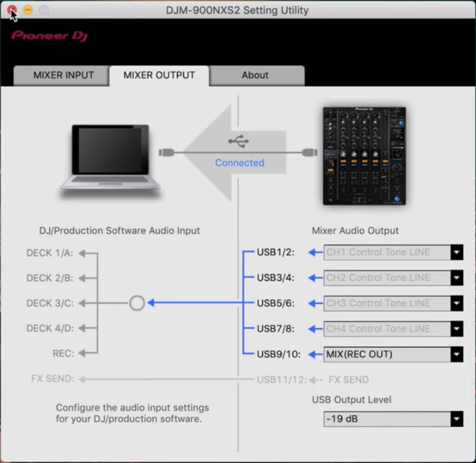Expand the USB5/6 CH3 Control Tone dropdown
Viewport: 476px width, 463px height.
[x=393, y=303]
